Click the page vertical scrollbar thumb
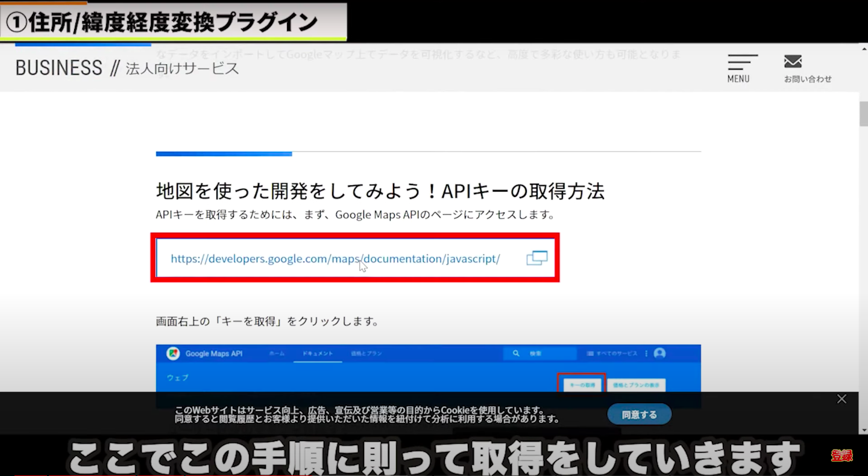 pyautogui.click(x=863, y=113)
